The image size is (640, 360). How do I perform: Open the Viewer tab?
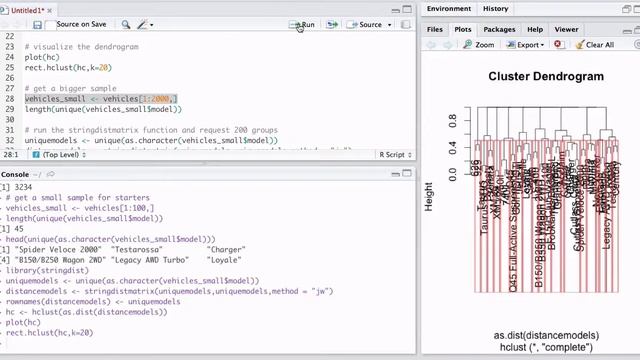coord(566,29)
